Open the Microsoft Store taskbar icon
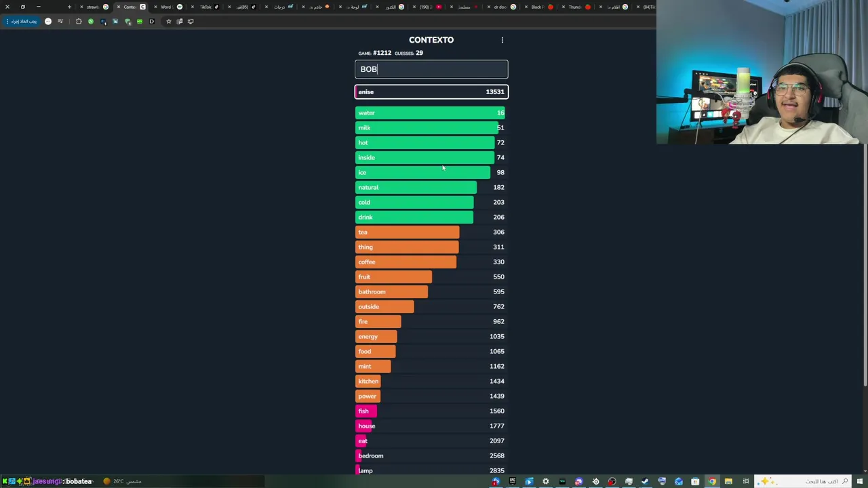The width and height of the screenshot is (868, 488). click(695, 481)
